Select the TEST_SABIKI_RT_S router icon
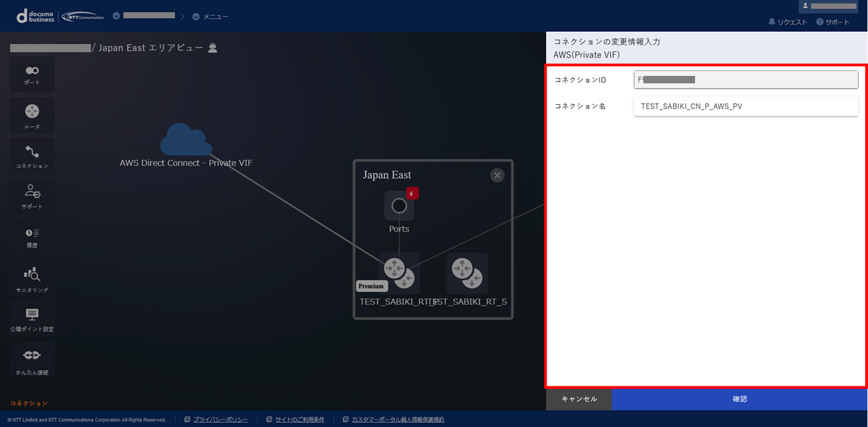The image size is (868, 427). click(x=467, y=273)
